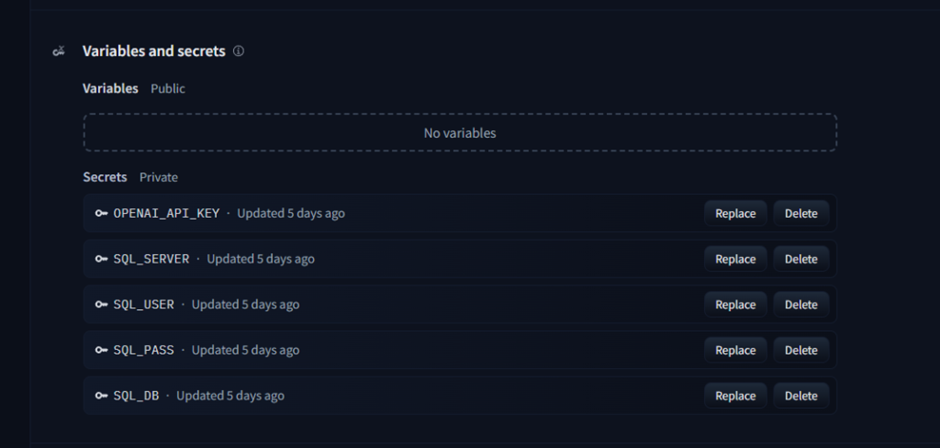940x448 pixels.
Task: Replace the SQL_PASS secret
Action: 735,350
